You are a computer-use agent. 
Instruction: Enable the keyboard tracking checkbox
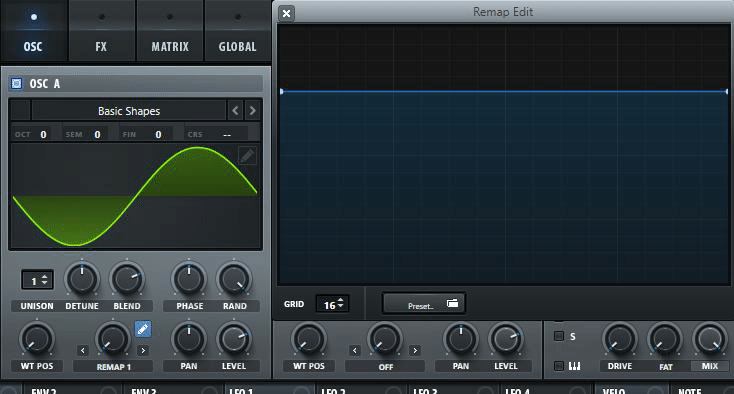(559, 365)
